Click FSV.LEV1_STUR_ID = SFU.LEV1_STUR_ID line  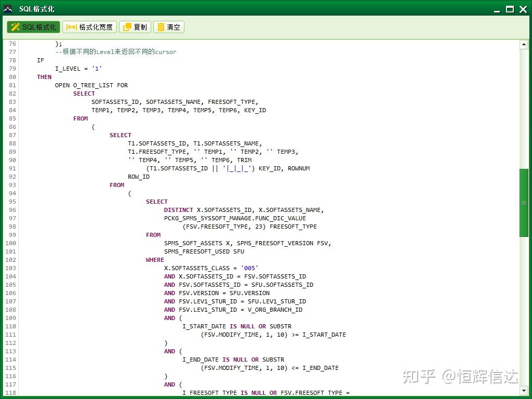(235, 301)
